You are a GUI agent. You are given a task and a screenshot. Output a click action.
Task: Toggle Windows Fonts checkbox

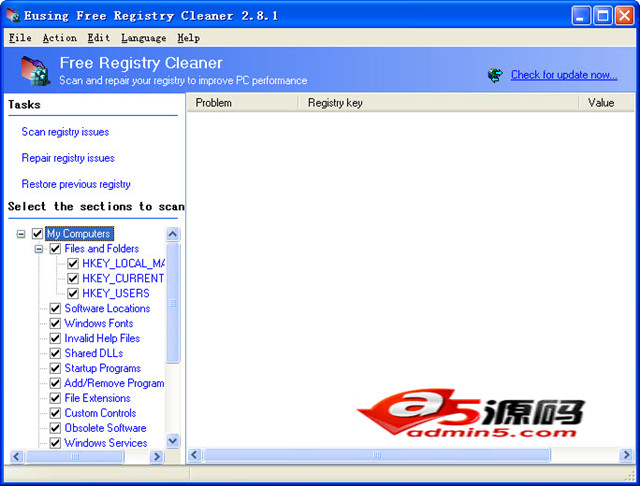[55, 324]
